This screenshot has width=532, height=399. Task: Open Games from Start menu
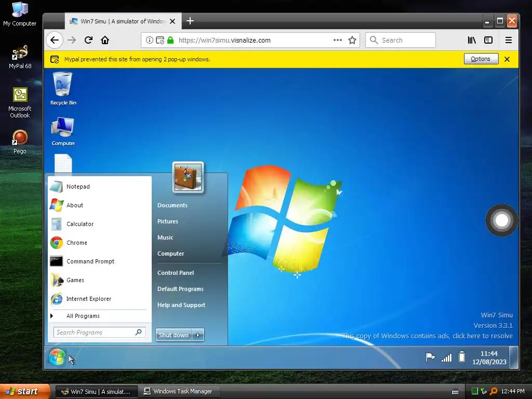[x=100, y=280]
